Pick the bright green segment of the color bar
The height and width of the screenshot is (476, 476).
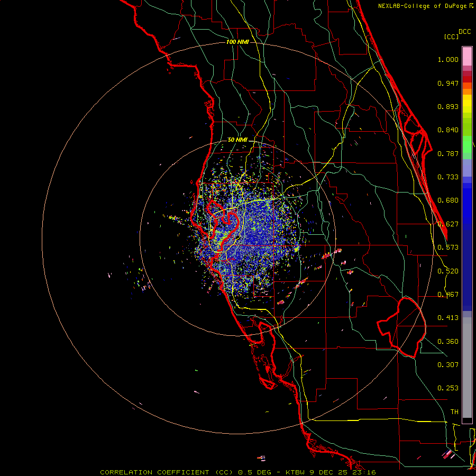tap(467, 144)
